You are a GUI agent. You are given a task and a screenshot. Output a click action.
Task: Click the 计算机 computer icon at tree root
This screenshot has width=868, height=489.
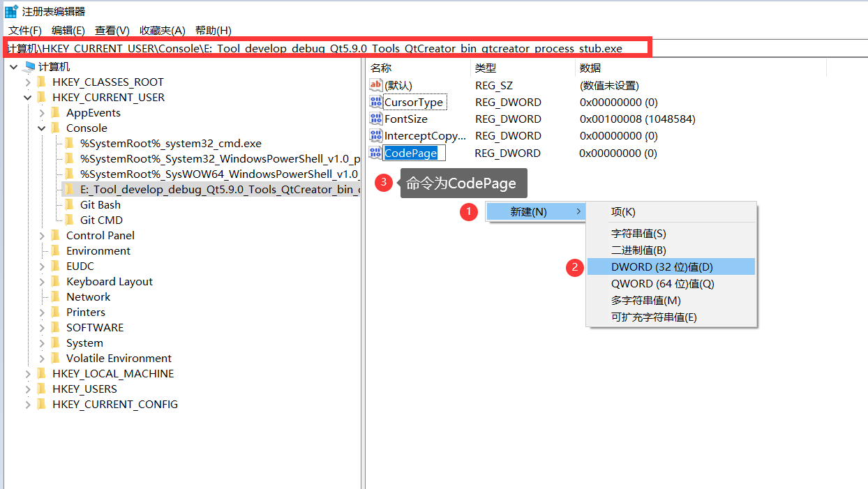pyautogui.click(x=29, y=66)
